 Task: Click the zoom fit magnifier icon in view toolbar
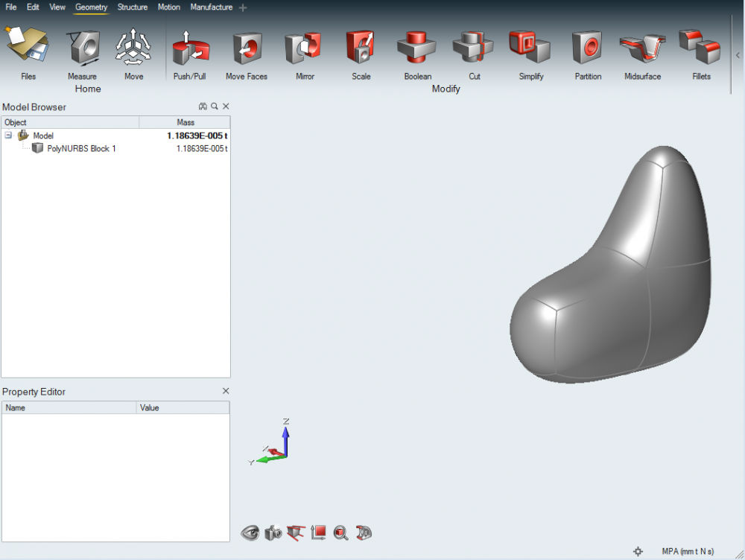(x=340, y=533)
